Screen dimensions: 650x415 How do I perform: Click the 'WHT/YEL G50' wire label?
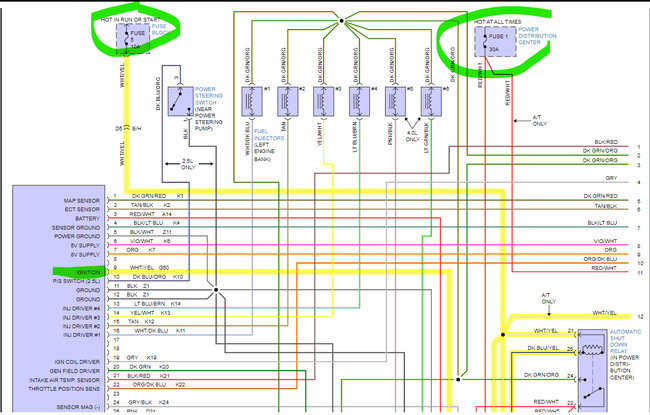tap(149, 268)
